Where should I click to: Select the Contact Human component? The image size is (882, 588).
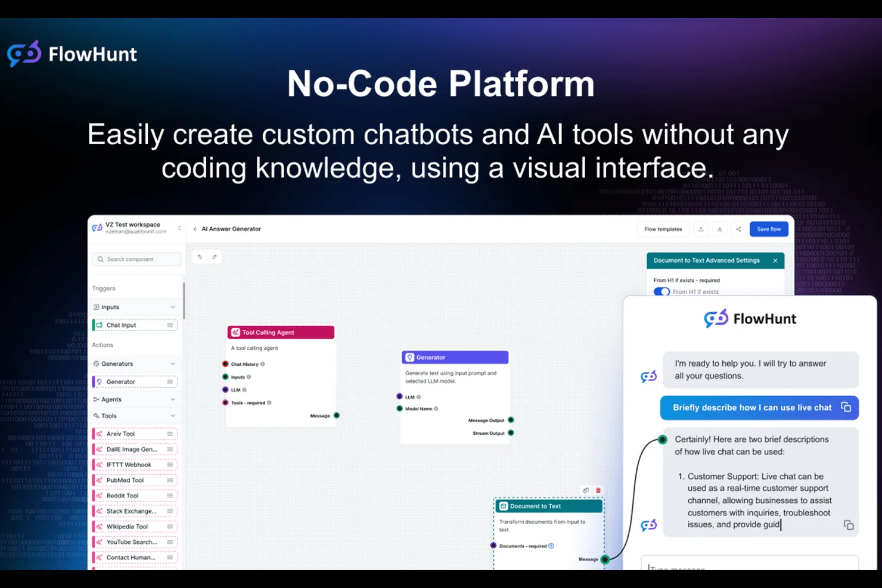tap(135, 558)
